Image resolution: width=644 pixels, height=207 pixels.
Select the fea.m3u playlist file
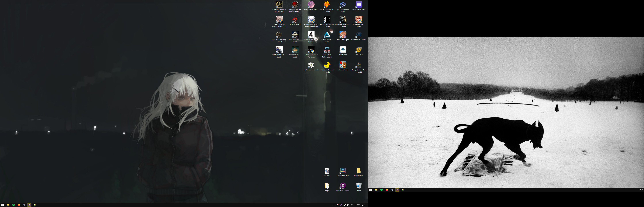click(x=327, y=172)
